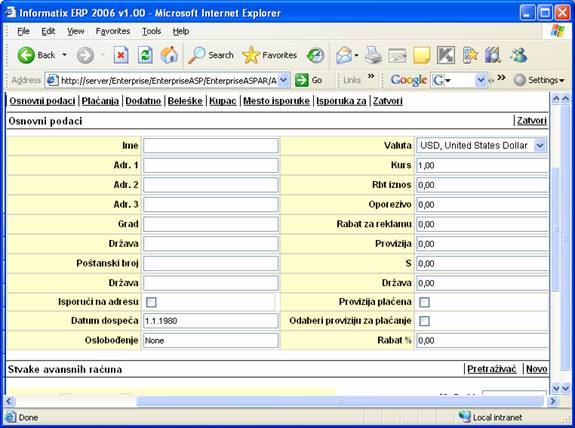Screen dimensions: 575x428
Task: Click the Rabat % value field
Action: pos(482,341)
